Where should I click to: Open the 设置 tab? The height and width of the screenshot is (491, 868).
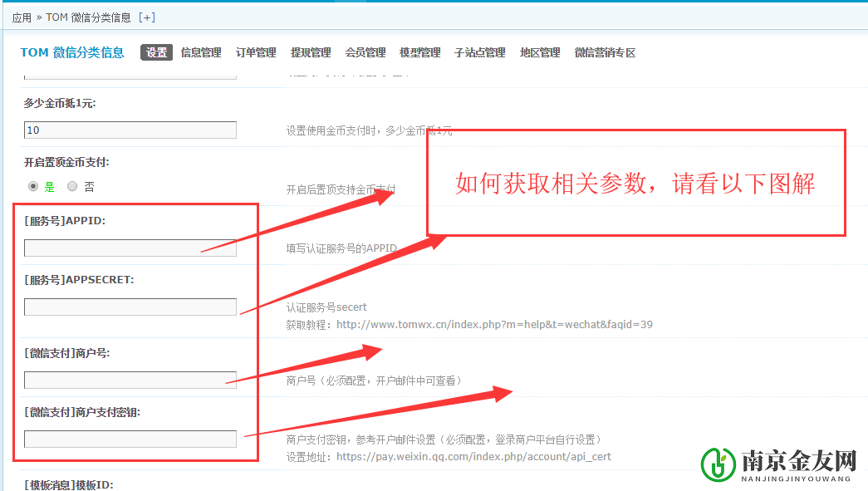click(156, 52)
